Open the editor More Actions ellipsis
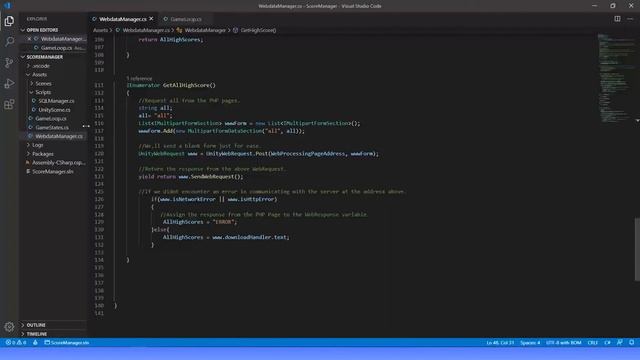 tap(630, 19)
